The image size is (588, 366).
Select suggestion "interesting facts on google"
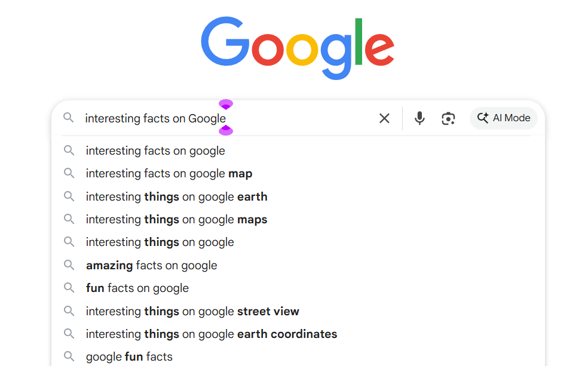155,151
